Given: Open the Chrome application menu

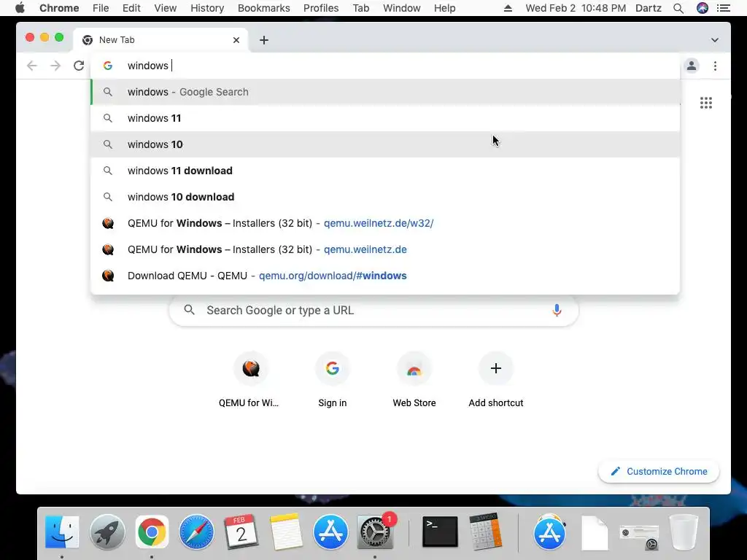Looking at the screenshot, I should [x=59, y=8].
